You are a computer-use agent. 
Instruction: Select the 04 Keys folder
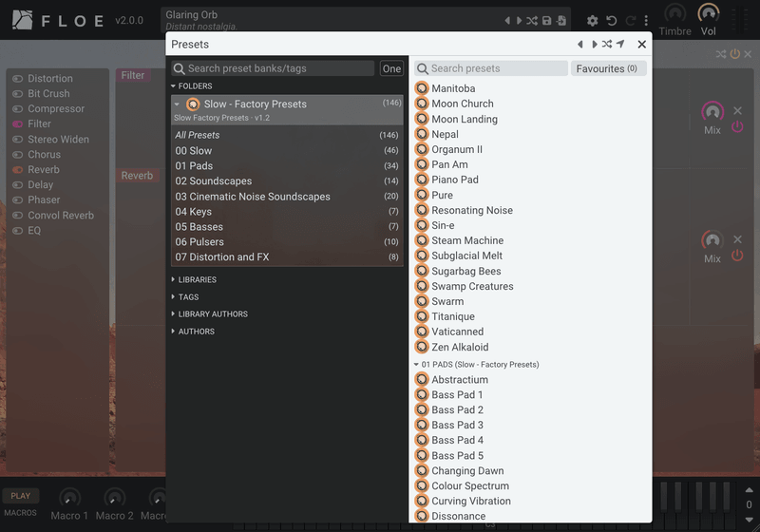pos(287,212)
